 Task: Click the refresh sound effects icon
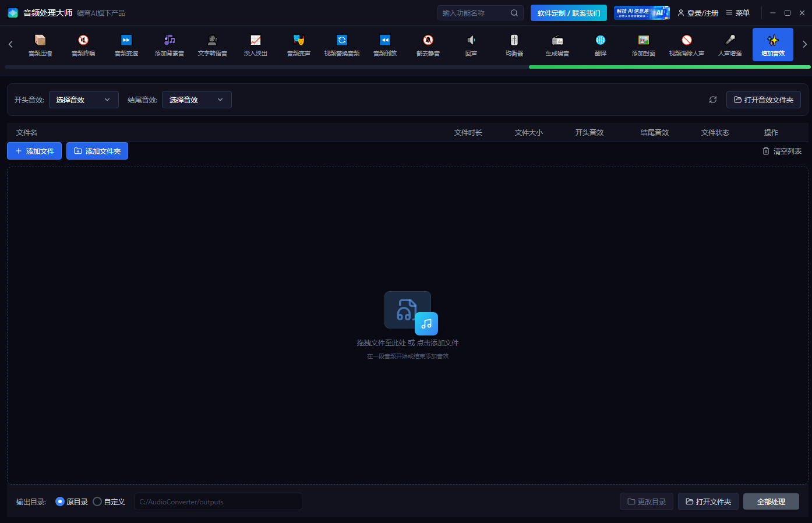click(713, 100)
